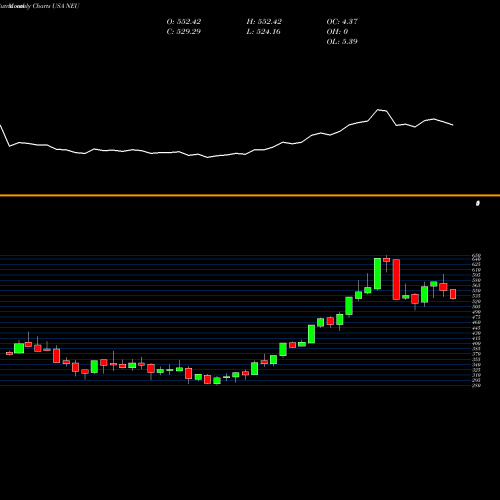Click the peak of the white line chart
Screen dimensions: 500x500
point(378,109)
